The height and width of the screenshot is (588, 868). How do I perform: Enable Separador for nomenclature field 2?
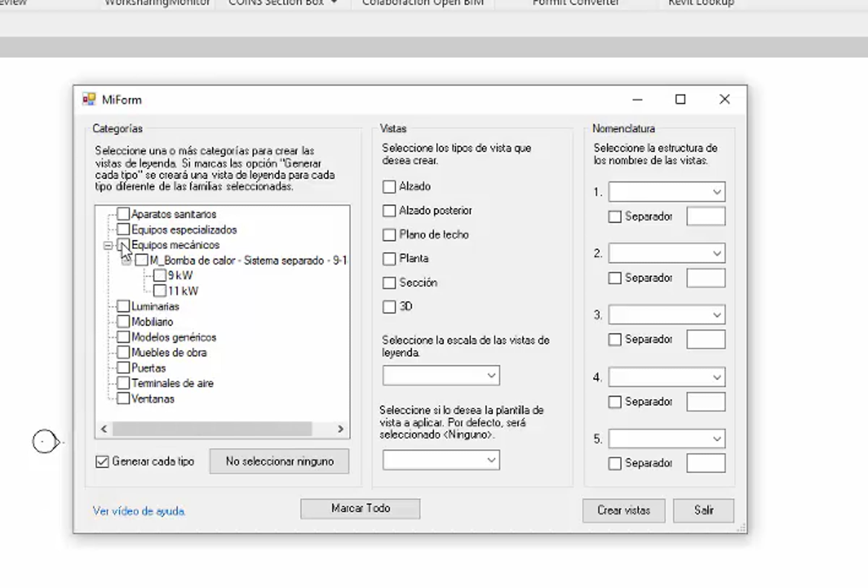[x=615, y=278]
